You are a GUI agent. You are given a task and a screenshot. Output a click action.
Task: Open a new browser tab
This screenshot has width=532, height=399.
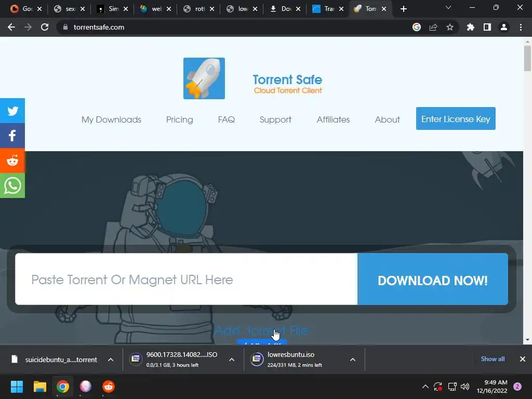403,9
